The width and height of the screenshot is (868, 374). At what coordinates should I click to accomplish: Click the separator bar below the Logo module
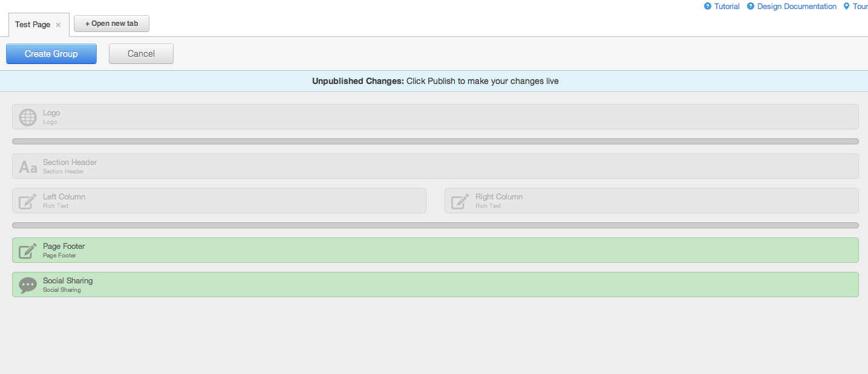pos(423,141)
